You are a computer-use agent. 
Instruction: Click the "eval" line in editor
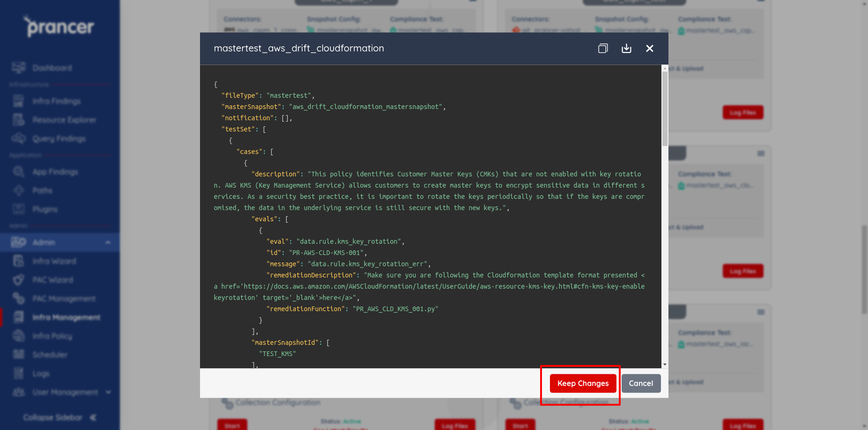pos(335,241)
